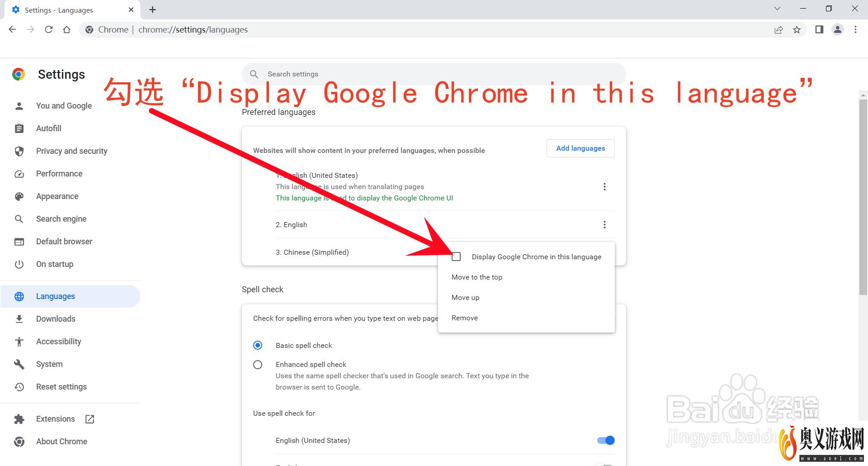Open more actions for English (United States)
The image size is (868, 466).
pyautogui.click(x=604, y=187)
